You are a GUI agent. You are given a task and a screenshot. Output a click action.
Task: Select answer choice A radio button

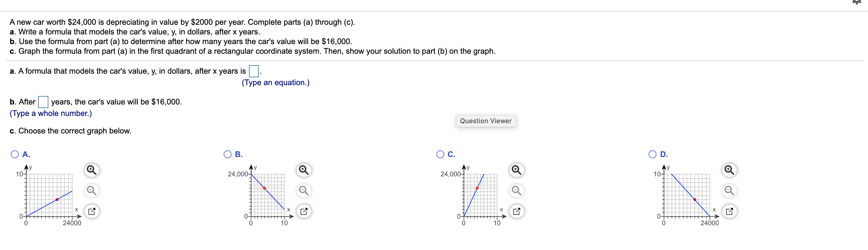[x=15, y=154]
